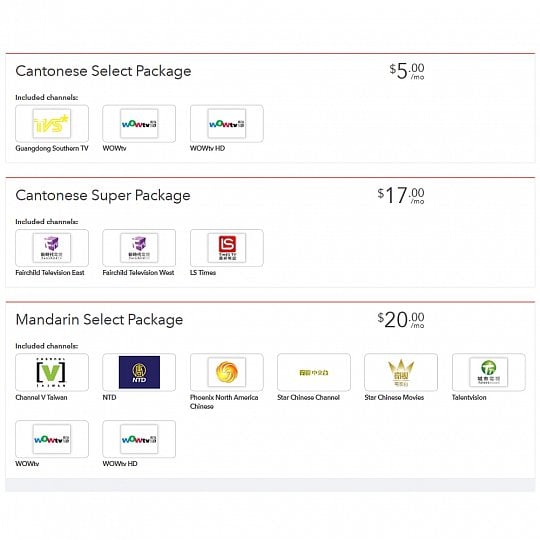Click the Guangdong Southern TV channel logo
Viewport: 540px width, 540px height.
click(52, 124)
